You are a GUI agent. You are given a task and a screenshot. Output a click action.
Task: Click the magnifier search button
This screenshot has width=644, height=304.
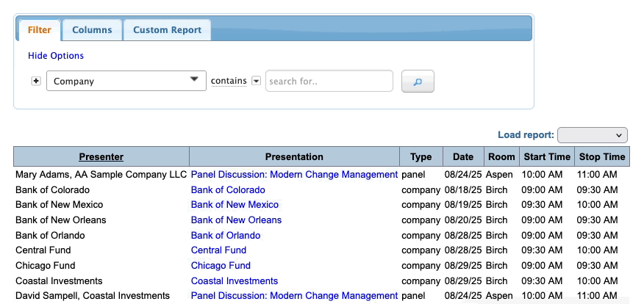(418, 82)
